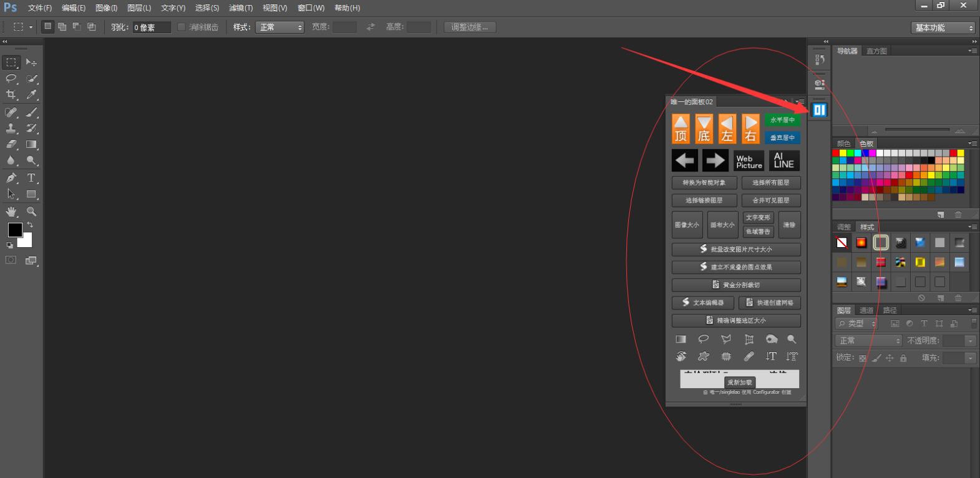Image resolution: width=980 pixels, height=478 pixels.
Task: Select the Dodge tool
Action: click(31, 160)
